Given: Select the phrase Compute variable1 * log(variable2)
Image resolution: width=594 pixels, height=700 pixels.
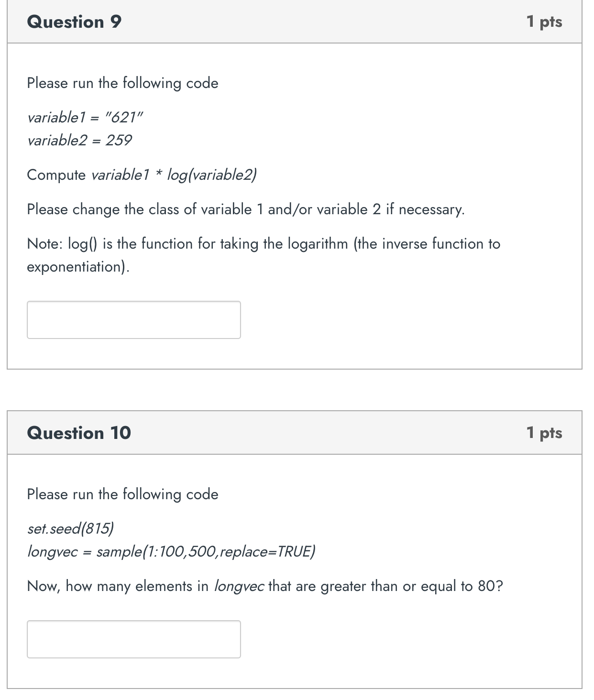Looking at the screenshot, I should tap(143, 175).
